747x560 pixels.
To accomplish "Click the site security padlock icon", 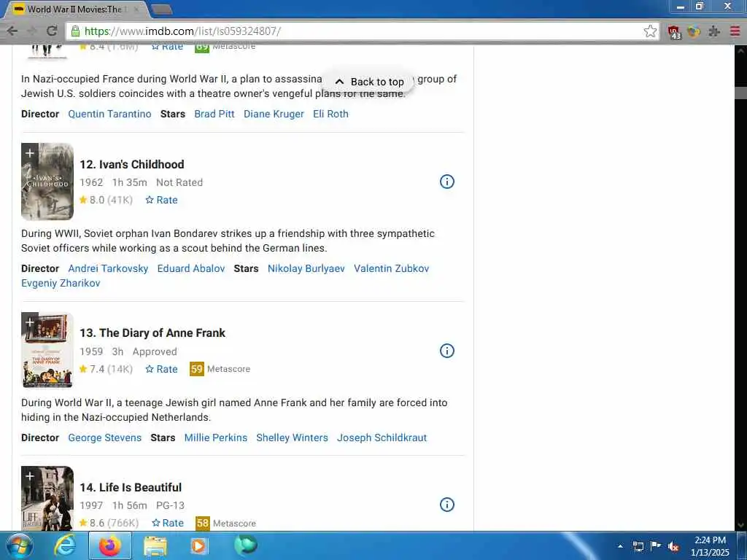I will tap(75, 31).
